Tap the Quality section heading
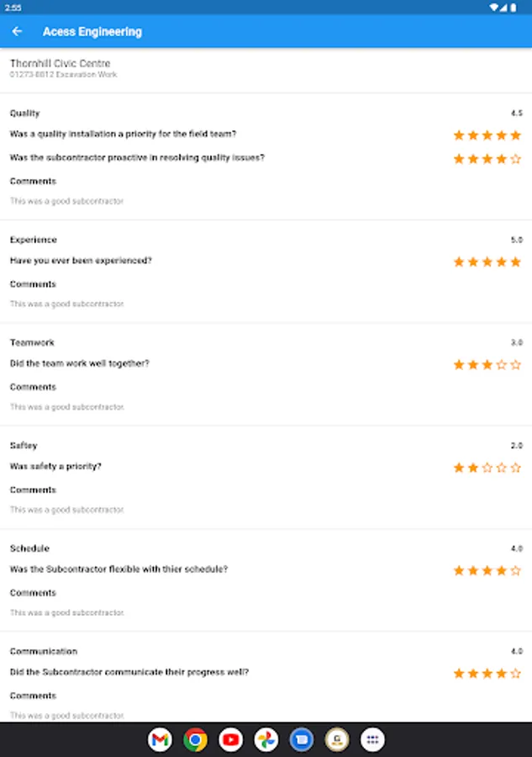532x757 pixels. pyautogui.click(x=24, y=112)
